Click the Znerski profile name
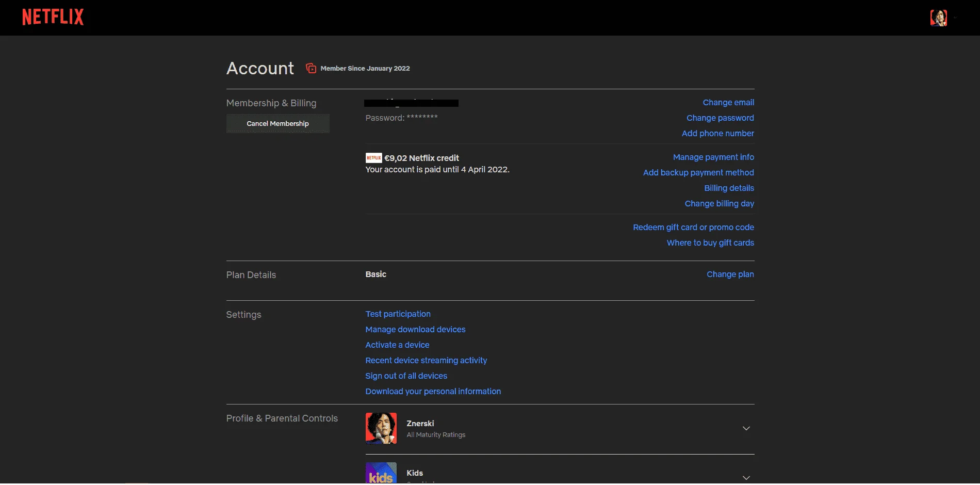 (420, 423)
